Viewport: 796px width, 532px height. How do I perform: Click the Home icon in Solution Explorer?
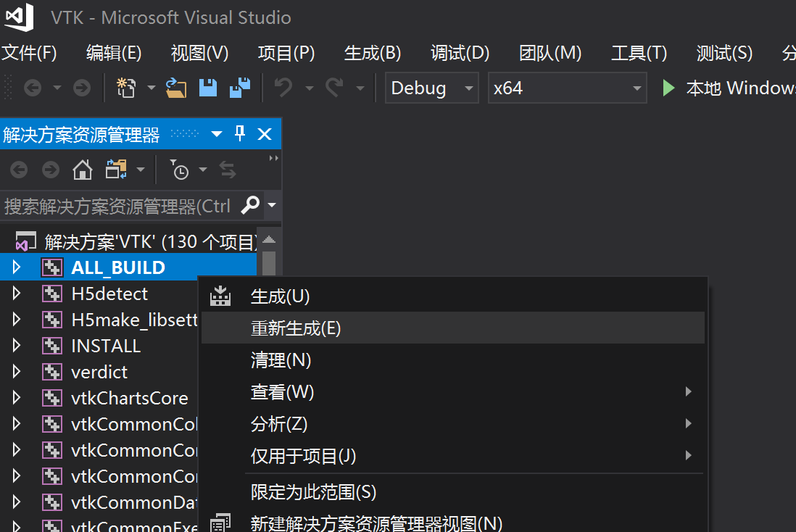click(x=83, y=169)
